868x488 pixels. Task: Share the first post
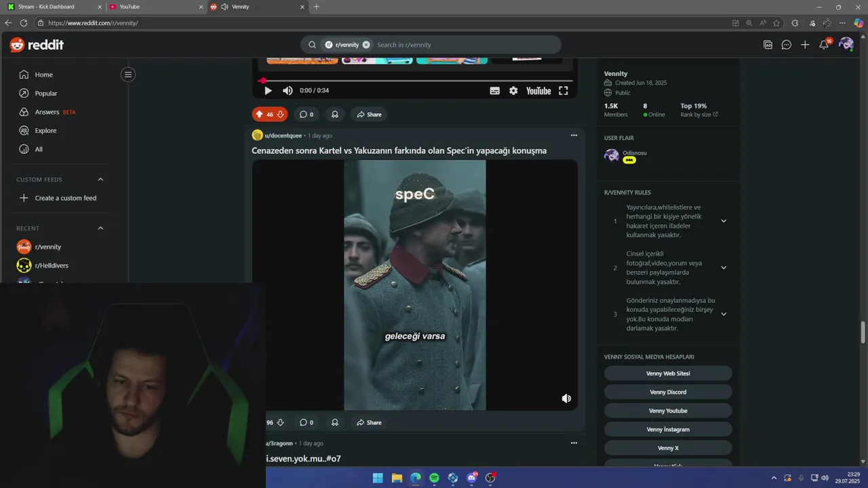click(369, 115)
